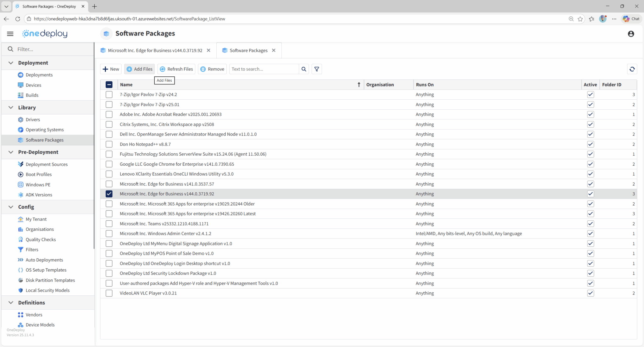Close the Software Packages tab
This screenshot has height=347, width=644.
coord(274,50)
